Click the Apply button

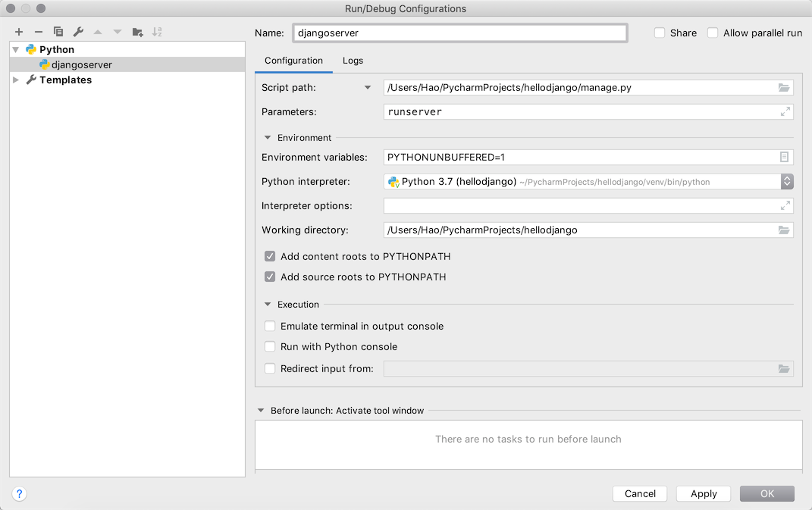pos(703,493)
